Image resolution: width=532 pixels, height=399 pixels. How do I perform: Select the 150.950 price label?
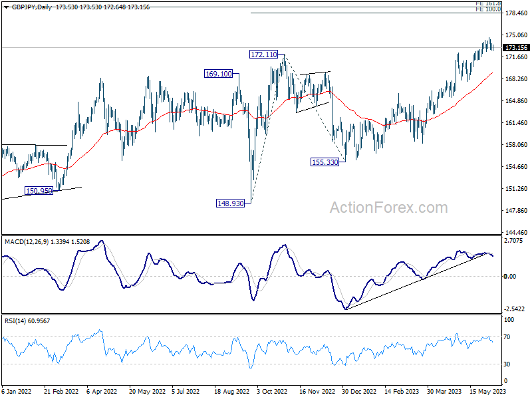(x=39, y=191)
